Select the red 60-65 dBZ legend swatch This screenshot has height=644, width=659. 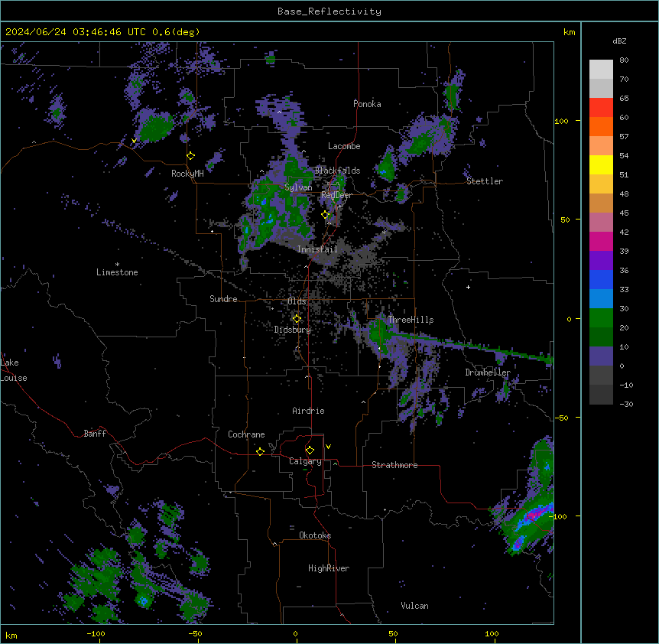[x=601, y=108]
